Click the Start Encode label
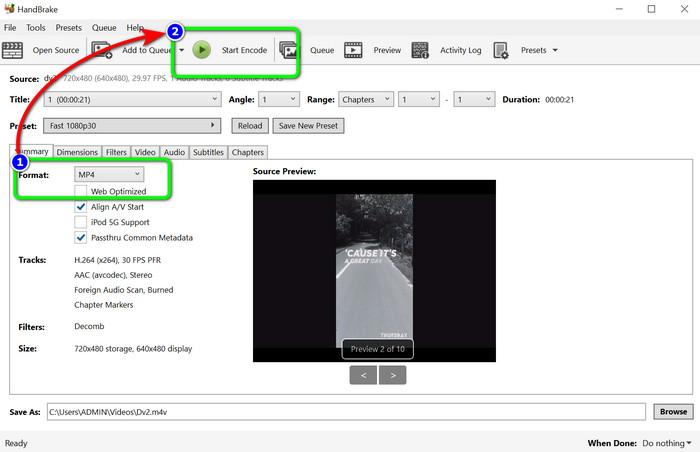 pyautogui.click(x=245, y=50)
